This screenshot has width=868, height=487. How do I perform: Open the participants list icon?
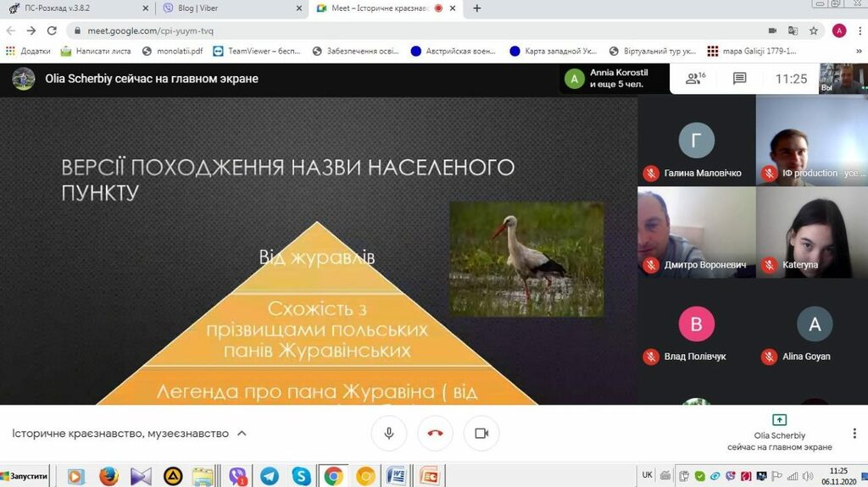[695, 79]
